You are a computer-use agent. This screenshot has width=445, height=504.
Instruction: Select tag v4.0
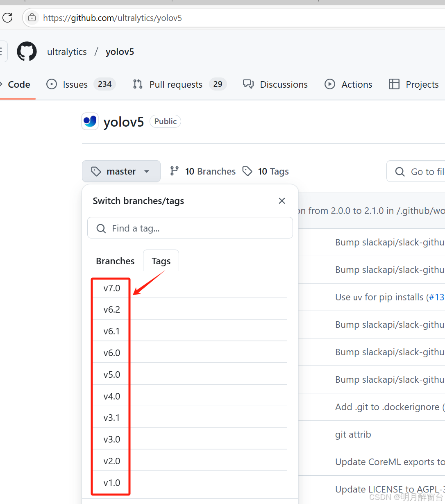pos(190,396)
